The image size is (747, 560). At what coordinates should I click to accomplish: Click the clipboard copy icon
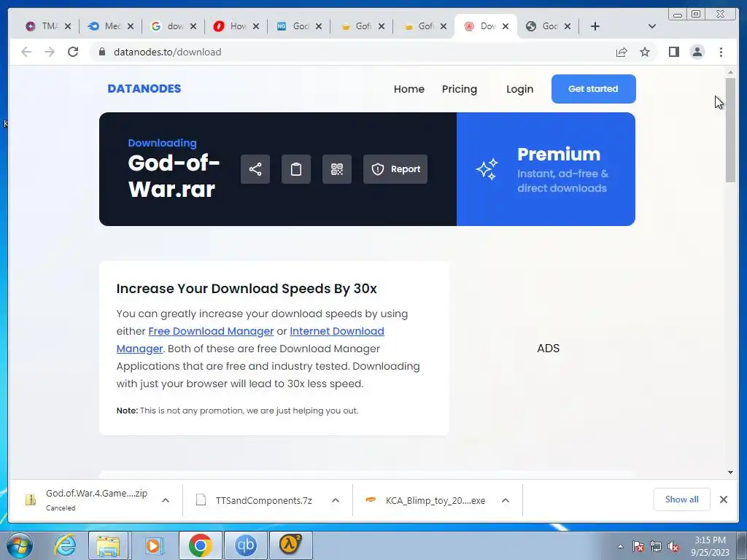(296, 169)
